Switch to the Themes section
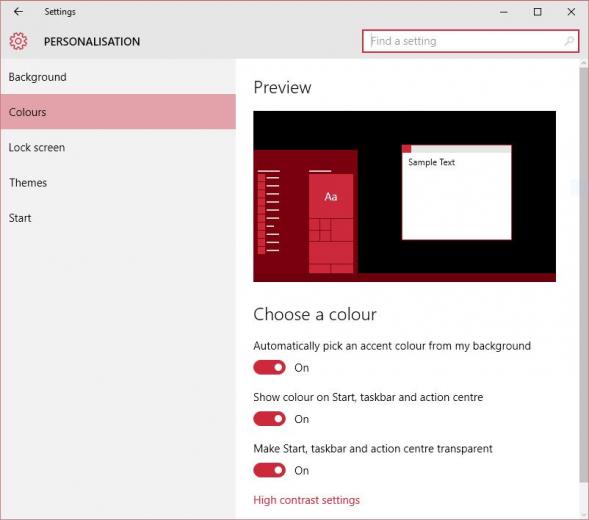This screenshot has height=520, width=589. click(x=118, y=183)
